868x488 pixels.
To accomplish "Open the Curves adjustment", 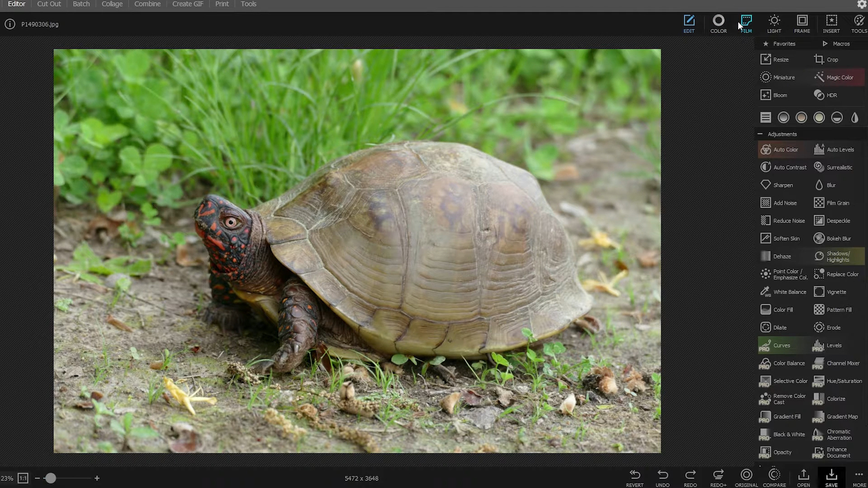I will [784, 345].
